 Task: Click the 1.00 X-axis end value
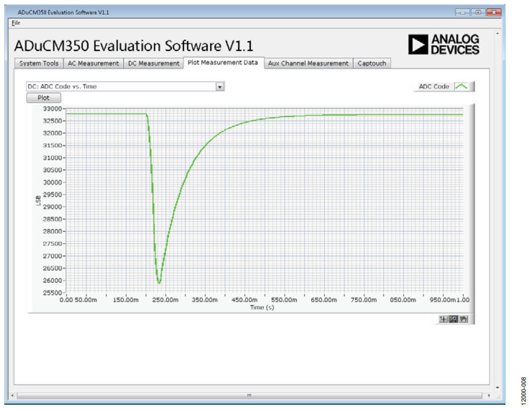tap(463, 300)
